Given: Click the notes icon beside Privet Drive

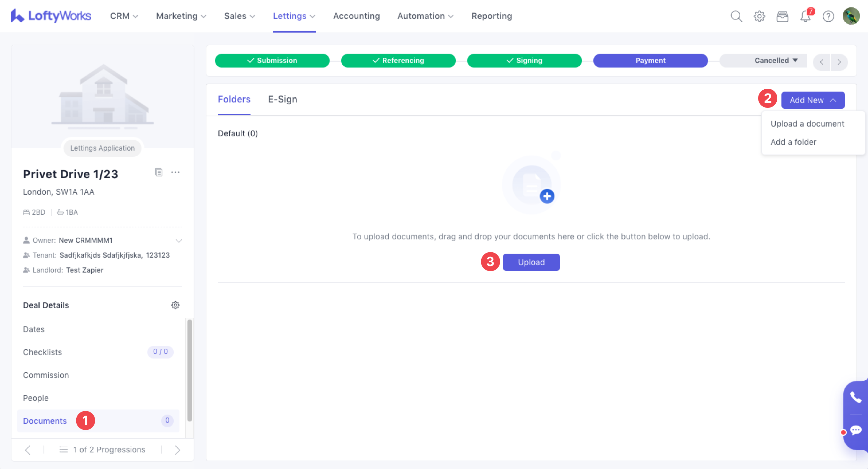Looking at the screenshot, I should 159,172.
